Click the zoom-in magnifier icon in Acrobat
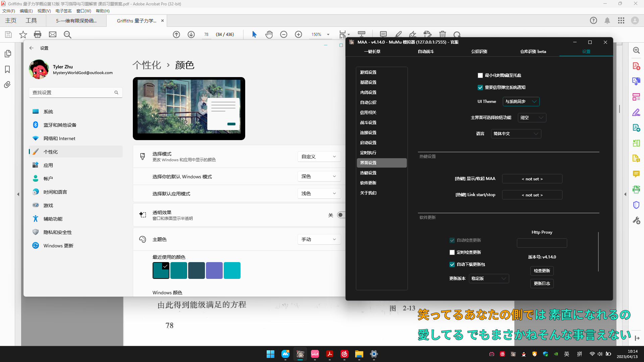Image resolution: width=644 pixels, height=362 pixels. (298, 34)
